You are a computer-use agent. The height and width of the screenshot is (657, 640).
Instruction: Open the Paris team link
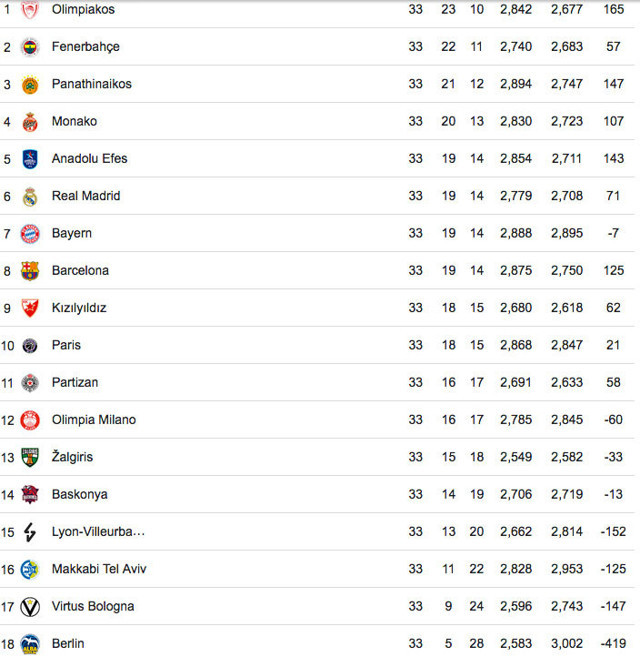[x=66, y=345]
